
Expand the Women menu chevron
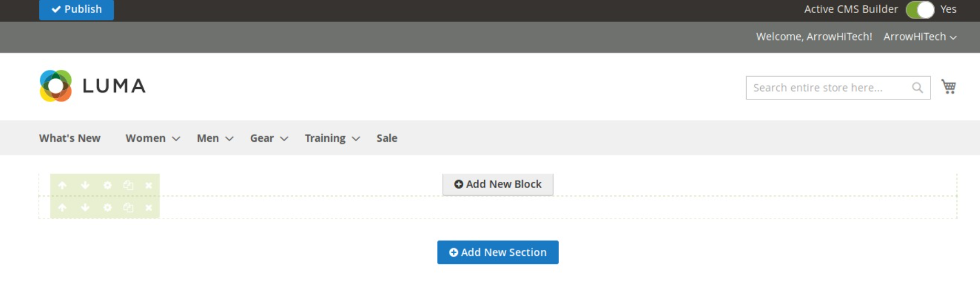click(x=176, y=139)
